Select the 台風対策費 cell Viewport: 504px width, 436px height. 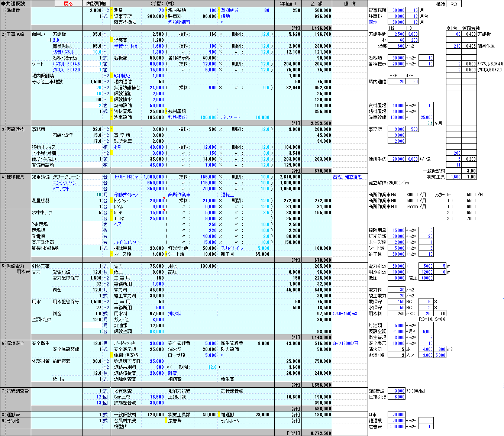(x=125, y=421)
